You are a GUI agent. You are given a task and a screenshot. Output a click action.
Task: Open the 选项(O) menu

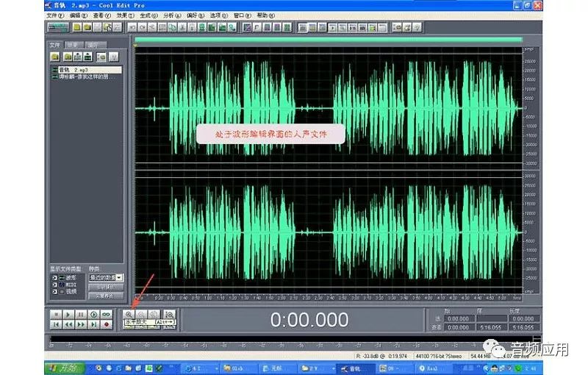218,15
